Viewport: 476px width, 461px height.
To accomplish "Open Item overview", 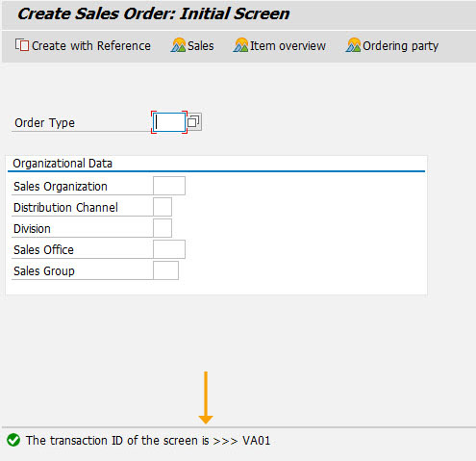I will (x=280, y=45).
